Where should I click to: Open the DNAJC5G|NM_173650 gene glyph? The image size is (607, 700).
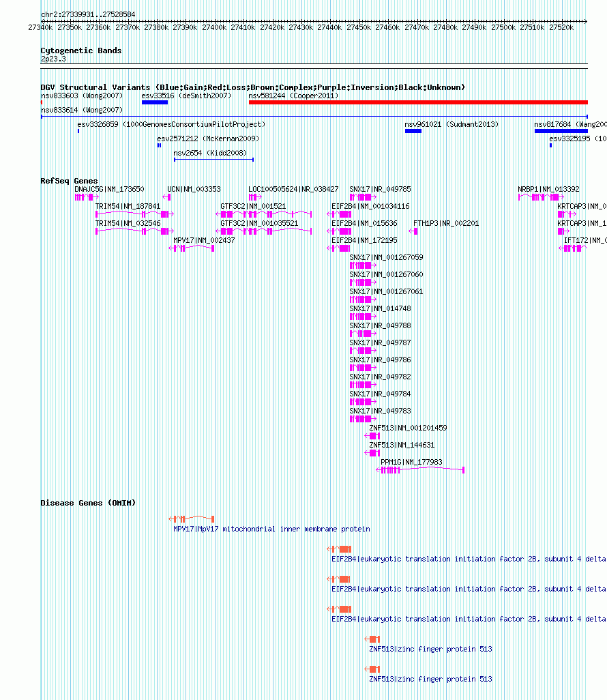click(x=87, y=197)
